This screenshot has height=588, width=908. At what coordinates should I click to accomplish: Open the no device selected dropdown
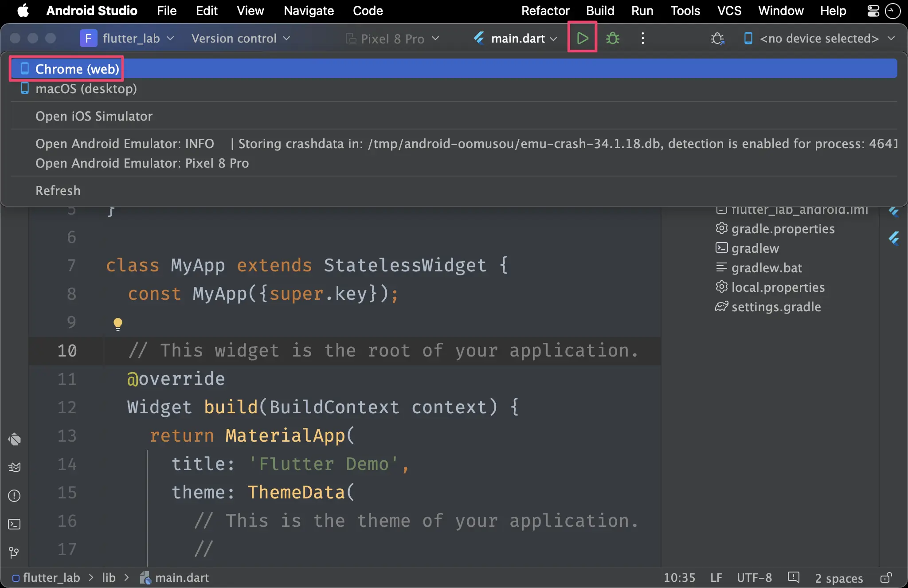click(x=819, y=39)
